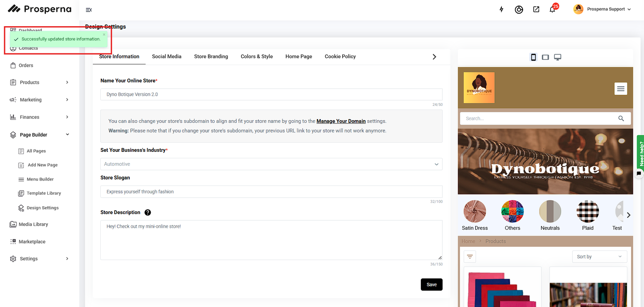Select the tablet preview icon
Viewport: 644px width, 307px height.
(x=545, y=57)
